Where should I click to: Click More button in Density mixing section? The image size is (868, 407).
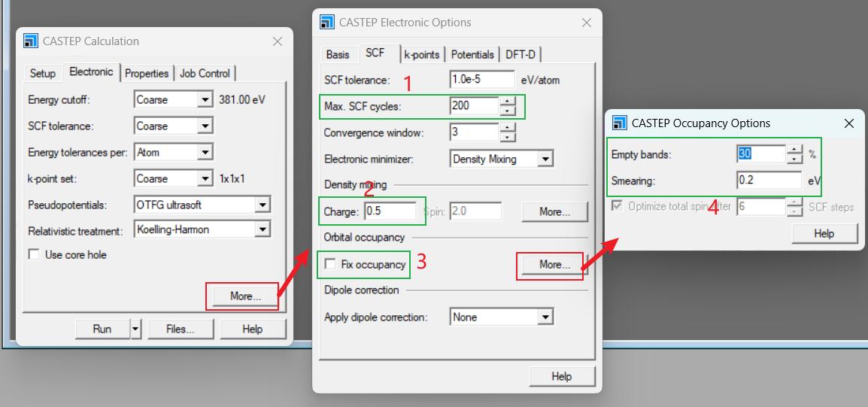(554, 211)
